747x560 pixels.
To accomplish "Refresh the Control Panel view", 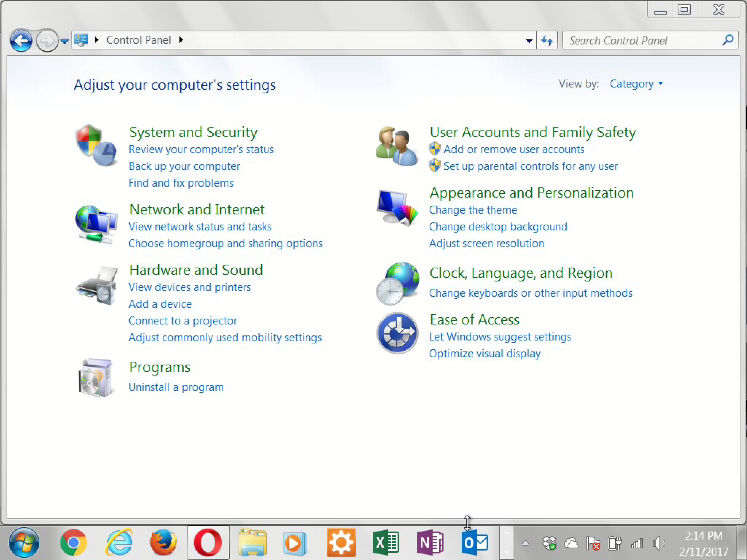I will (x=547, y=40).
